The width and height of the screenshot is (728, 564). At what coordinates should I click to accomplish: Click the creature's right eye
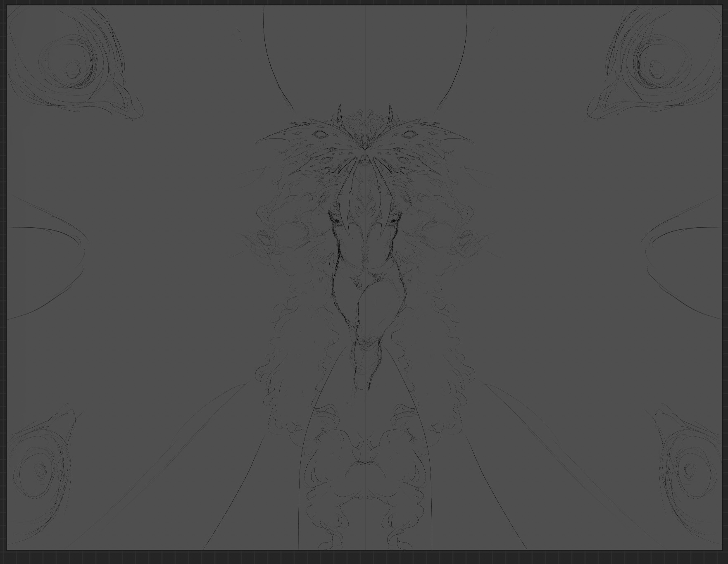click(393, 221)
